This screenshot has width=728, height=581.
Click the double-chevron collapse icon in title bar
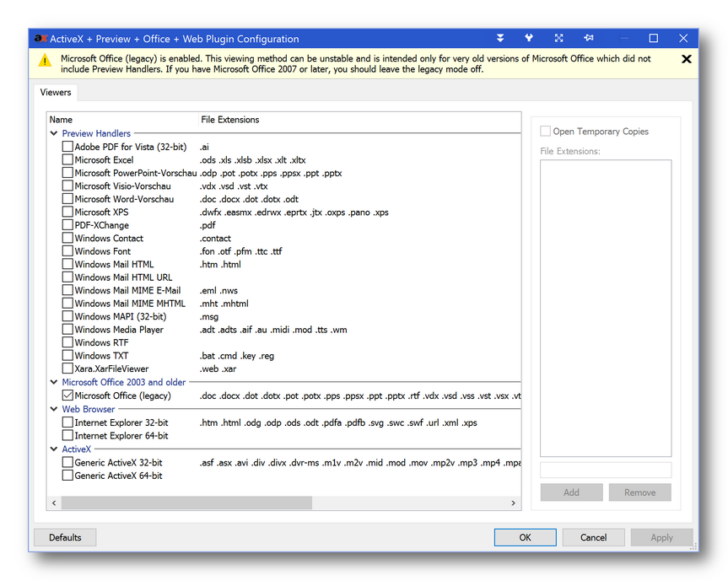500,38
